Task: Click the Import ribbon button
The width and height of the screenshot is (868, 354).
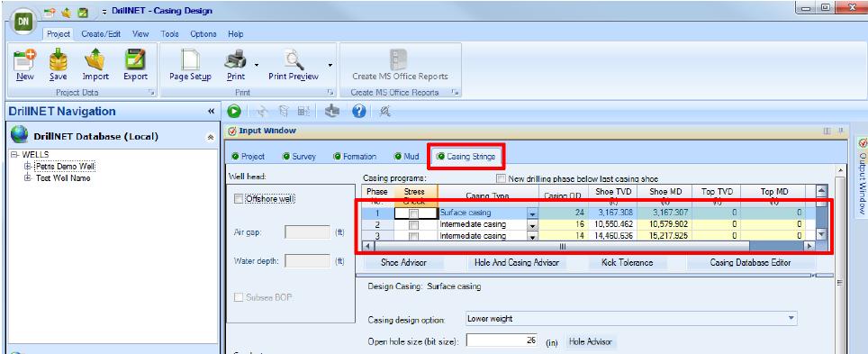Action: point(95,66)
